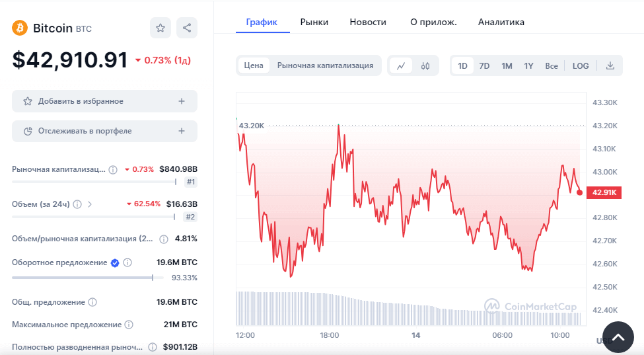The width and height of the screenshot is (644, 355).
Task: Click the star favorite icon near Bitcoin
Action: [160, 28]
